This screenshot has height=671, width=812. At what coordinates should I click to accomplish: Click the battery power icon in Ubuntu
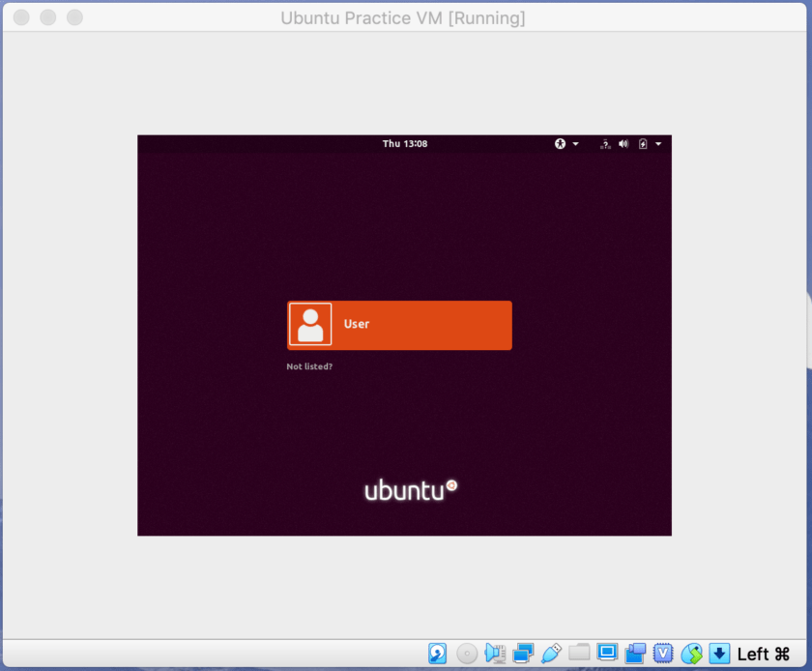[643, 143]
